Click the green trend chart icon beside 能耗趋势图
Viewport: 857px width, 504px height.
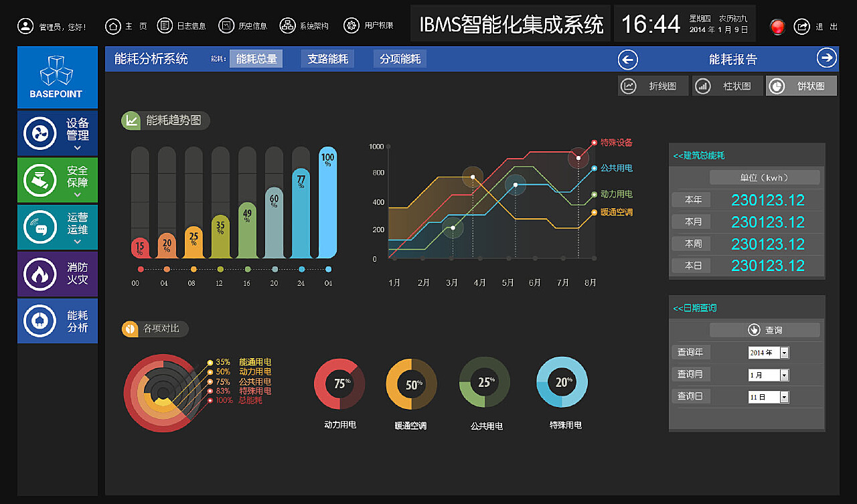click(x=131, y=120)
